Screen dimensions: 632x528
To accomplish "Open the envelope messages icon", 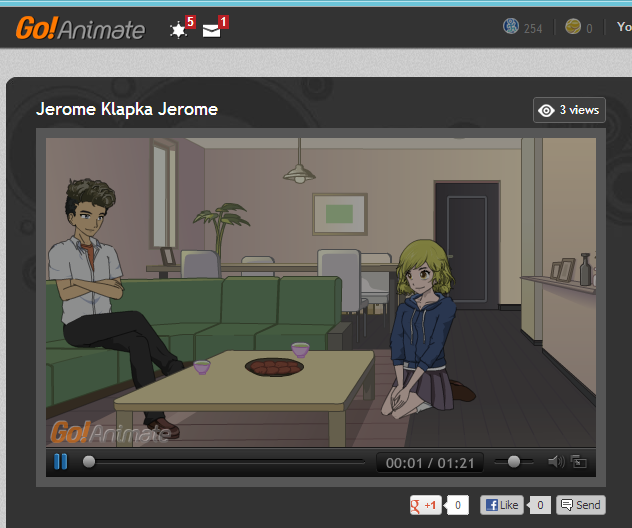I will (211, 31).
